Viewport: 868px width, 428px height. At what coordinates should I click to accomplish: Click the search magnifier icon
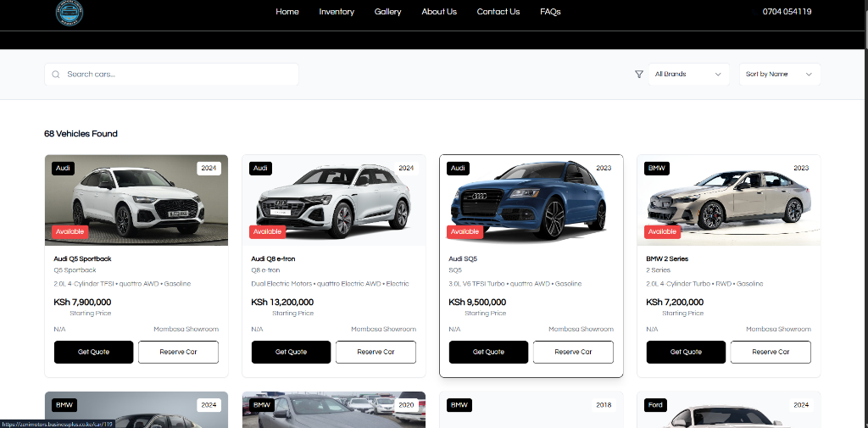tap(56, 75)
